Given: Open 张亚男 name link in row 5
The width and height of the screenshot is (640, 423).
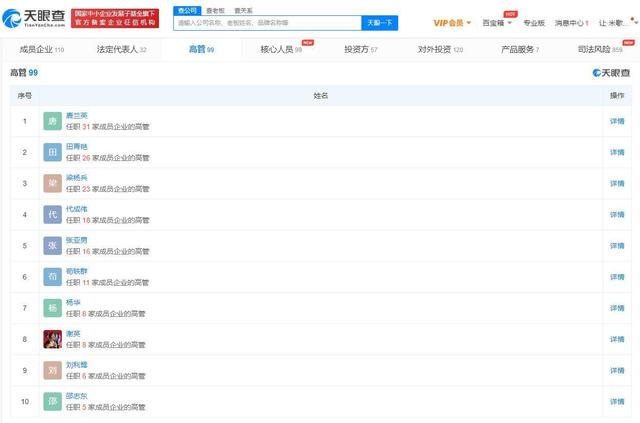Looking at the screenshot, I should (x=77, y=240).
